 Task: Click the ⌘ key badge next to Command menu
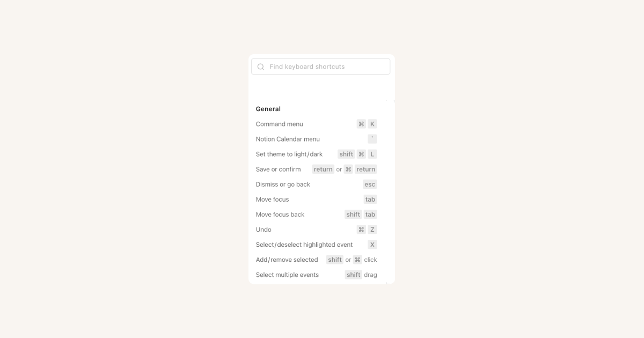361,124
